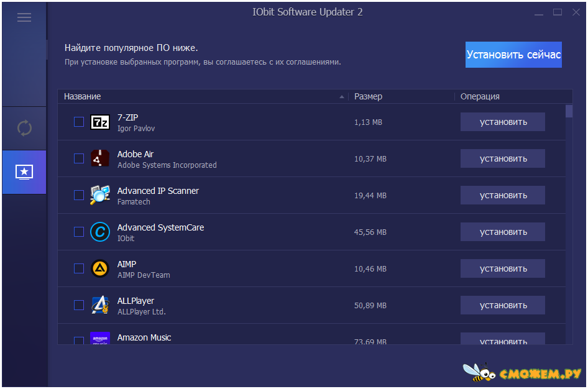Open the update refresh sidebar tab
This screenshot has width=588, height=389.
(24, 128)
